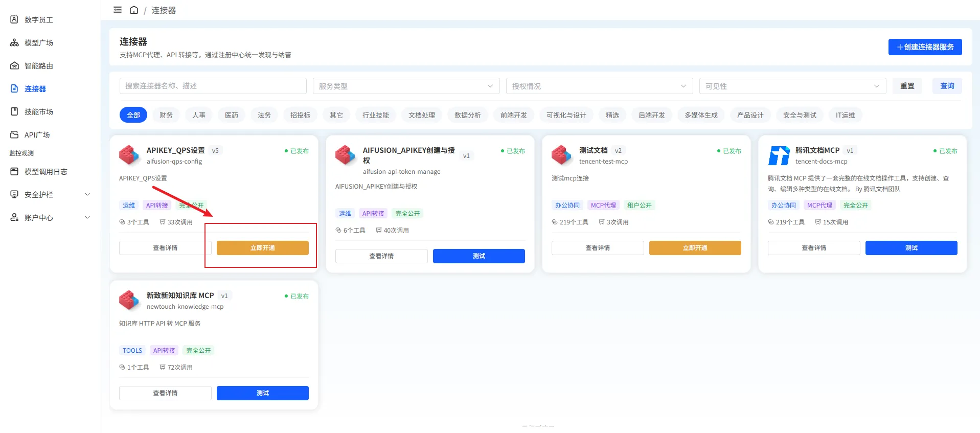980x433 pixels.
Task: Click the 新致新知知识库 MCP connector logo
Action: pos(129,301)
